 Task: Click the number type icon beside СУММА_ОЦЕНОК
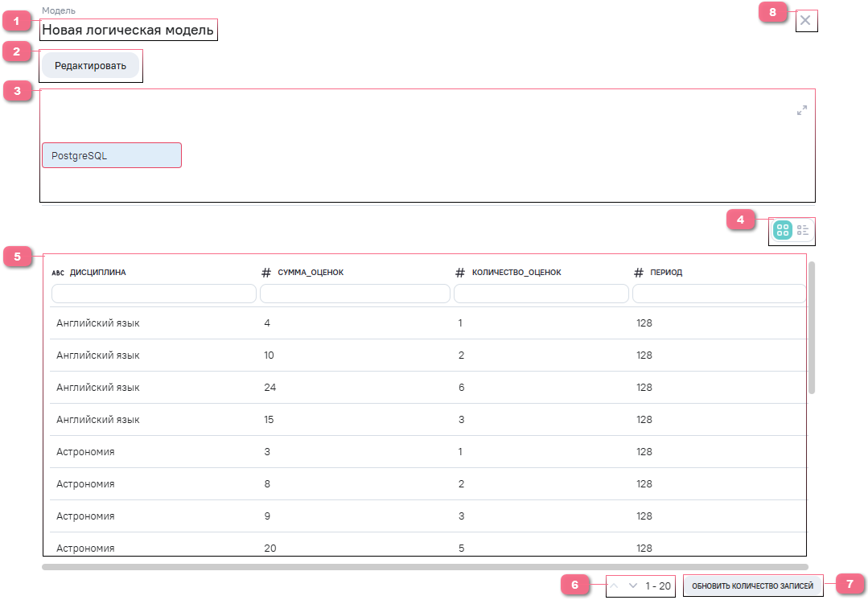click(x=266, y=273)
